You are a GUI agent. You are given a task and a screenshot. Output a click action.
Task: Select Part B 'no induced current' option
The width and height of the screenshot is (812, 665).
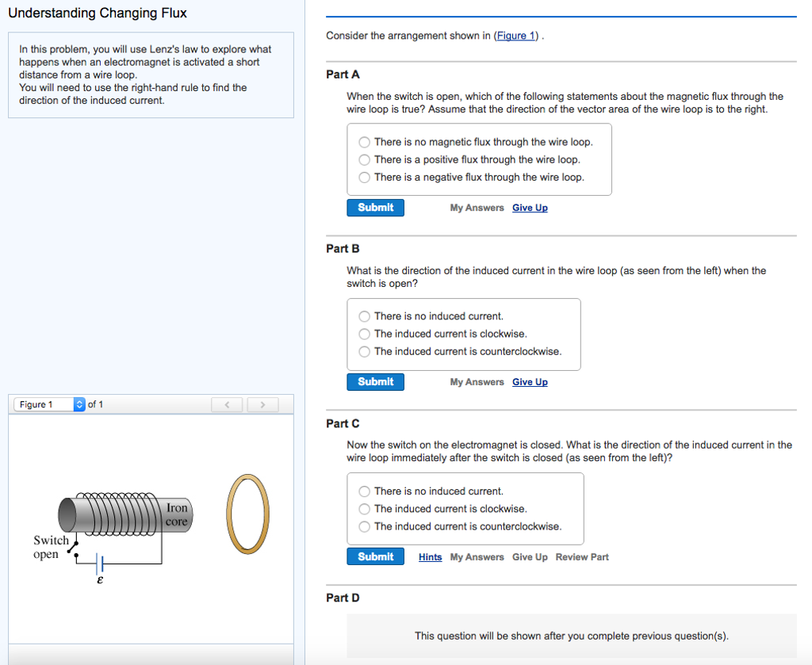364,316
